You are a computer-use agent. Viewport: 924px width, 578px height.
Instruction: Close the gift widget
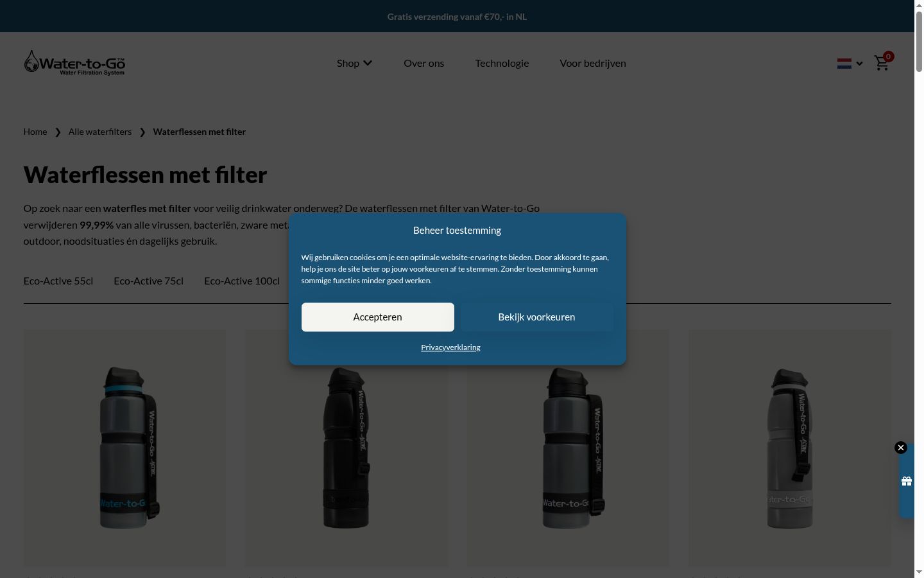[901, 448]
